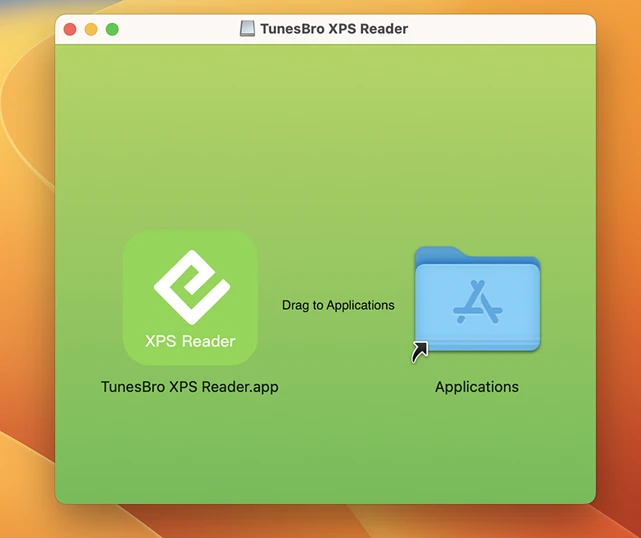Minimize the window with yellow button
Image resolution: width=641 pixels, height=538 pixels.
pyautogui.click(x=91, y=29)
